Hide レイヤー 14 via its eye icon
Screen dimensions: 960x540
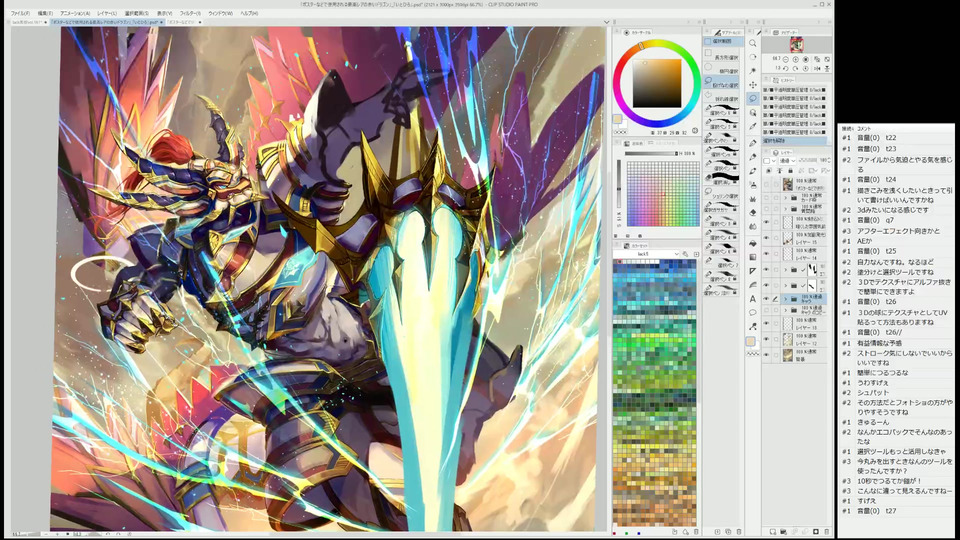766,253
